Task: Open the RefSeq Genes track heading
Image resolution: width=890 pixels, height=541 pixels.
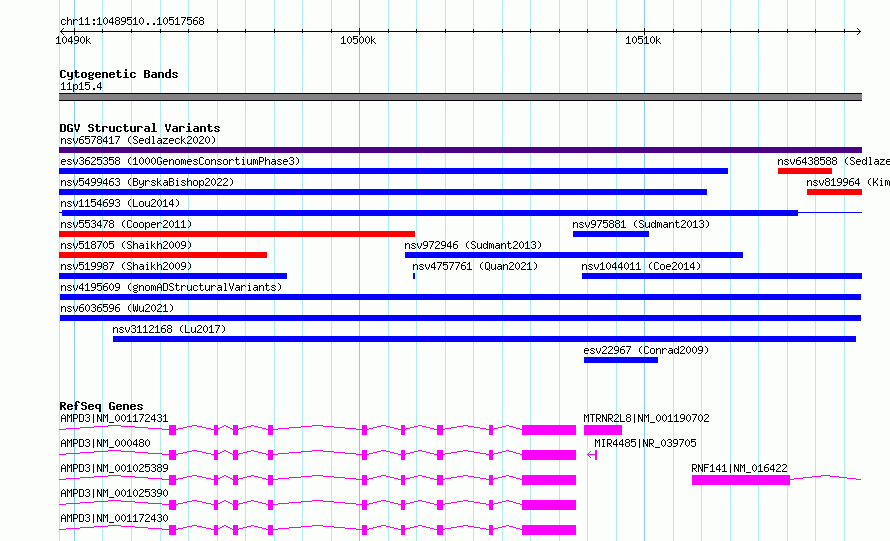Action: tap(101, 406)
